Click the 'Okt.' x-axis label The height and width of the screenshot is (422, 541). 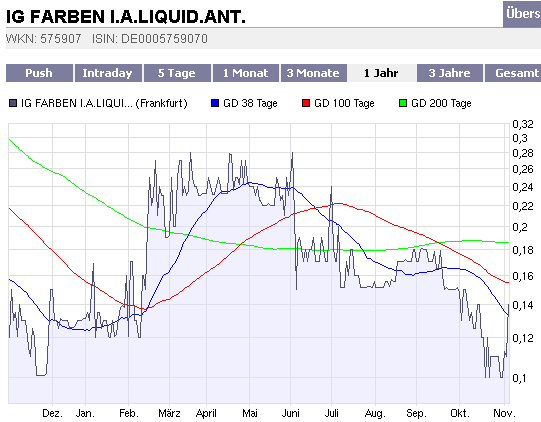pos(460,413)
